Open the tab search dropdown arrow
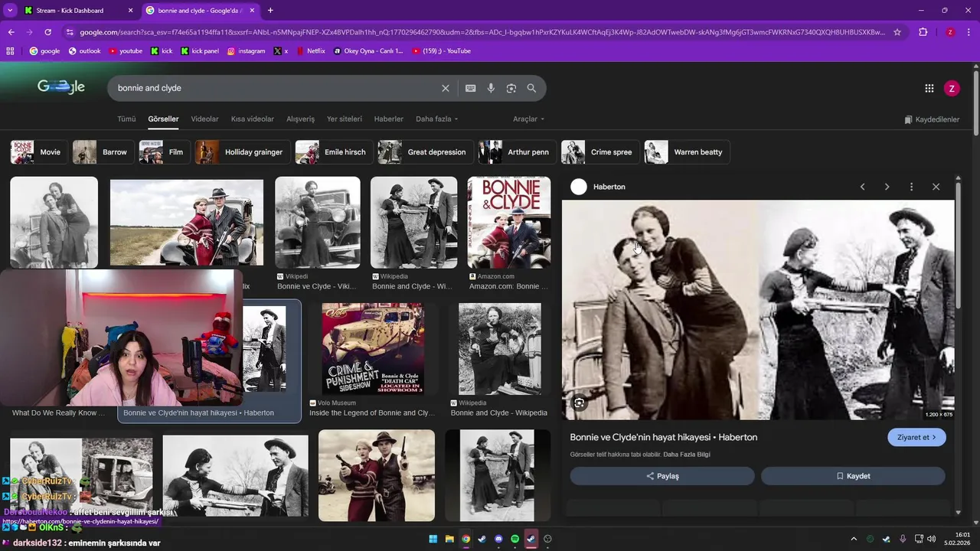The height and width of the screenshot is (551, 980). click(9, 11)
